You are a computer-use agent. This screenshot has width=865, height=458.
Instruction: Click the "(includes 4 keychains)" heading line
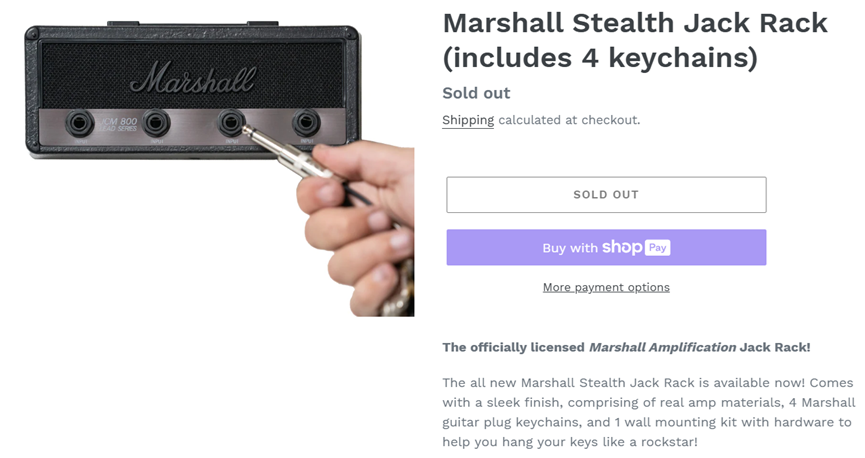(x=599, y=58)
